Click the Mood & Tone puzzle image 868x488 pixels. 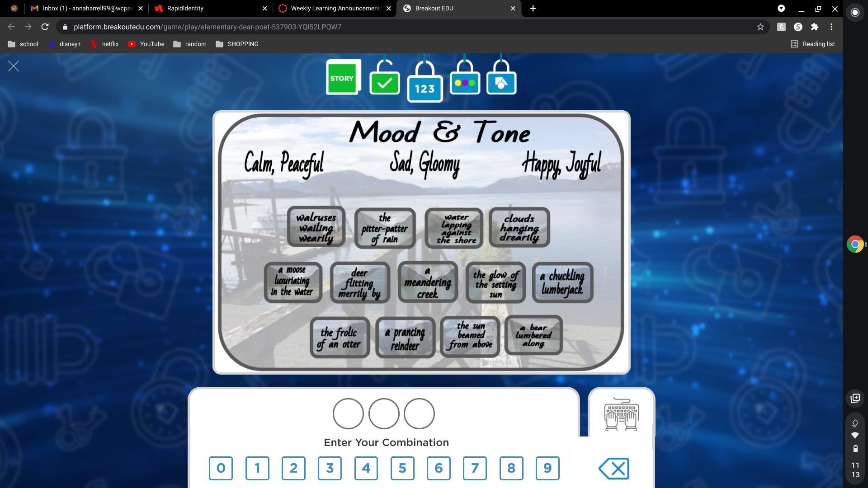point(421,242)
